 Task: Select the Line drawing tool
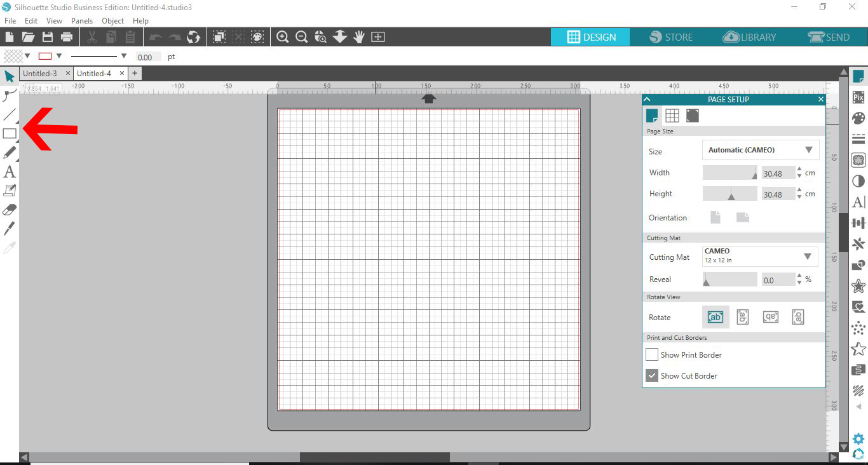coord(10,115)
